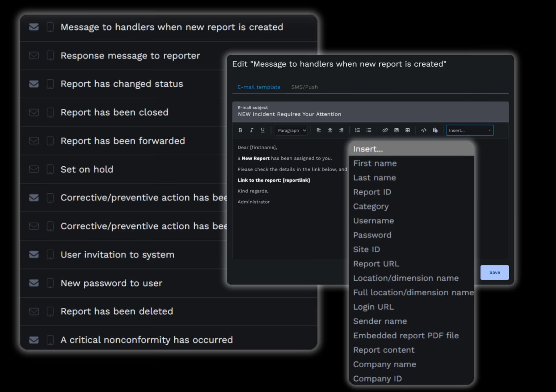Screen dimensions: 556x392
Task: Toggle SMS phone icon for 'New password to user'
Action: 50,283
